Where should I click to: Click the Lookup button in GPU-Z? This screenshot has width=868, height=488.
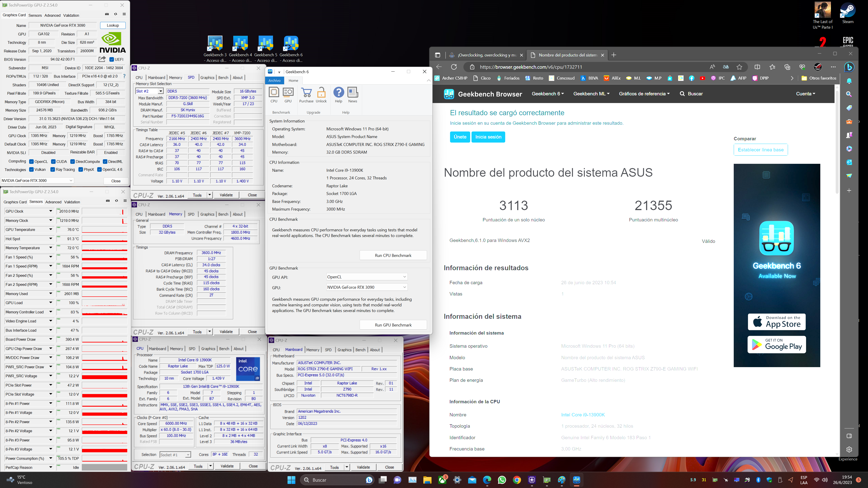[113, 25]
